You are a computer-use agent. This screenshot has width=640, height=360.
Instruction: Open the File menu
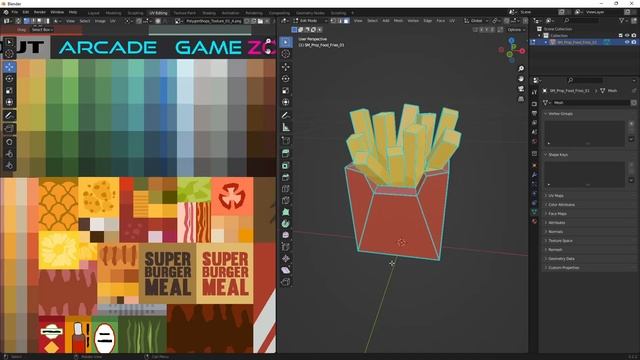point(15,12)
